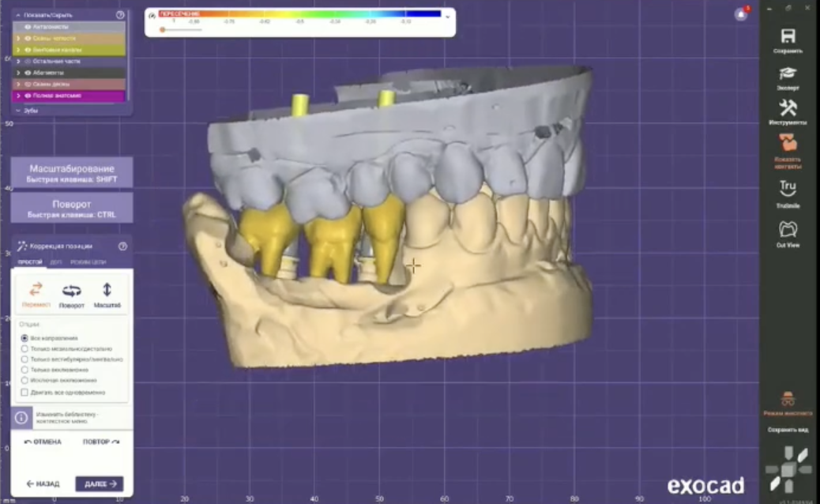Viewport: 820px width, 504px height.
Task: Toggle visibility eye of Абатменты layer
Action: pyautogui.click(x=28, y=73)
